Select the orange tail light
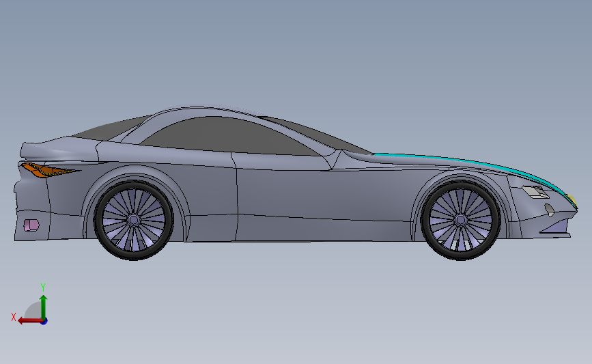The image size is (592, 364). [x=47, y=170]
